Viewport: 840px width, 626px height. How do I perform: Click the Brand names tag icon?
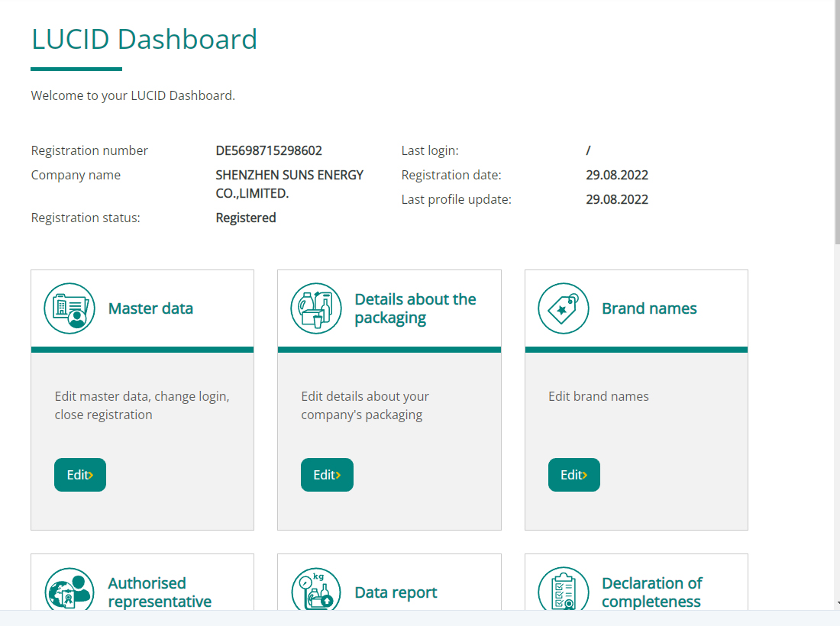tap(564, 308)
